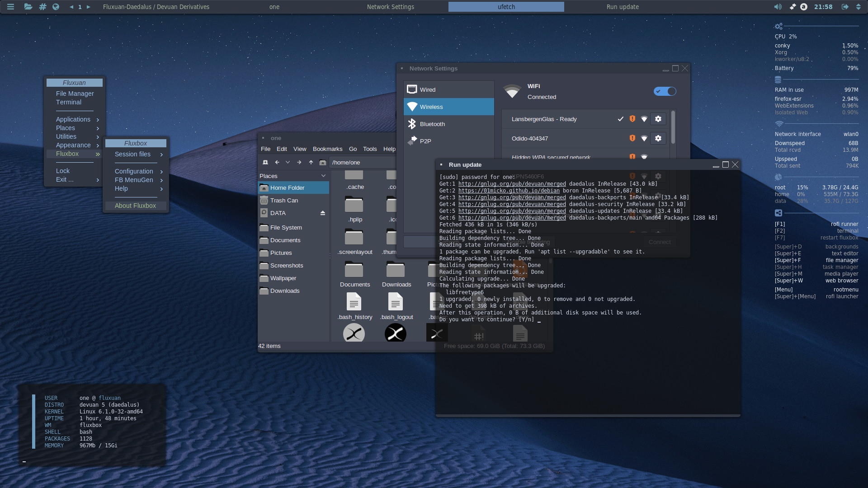Switch to next workspace with right arrow
Screen dimensions: 868x488
(89, 7)
